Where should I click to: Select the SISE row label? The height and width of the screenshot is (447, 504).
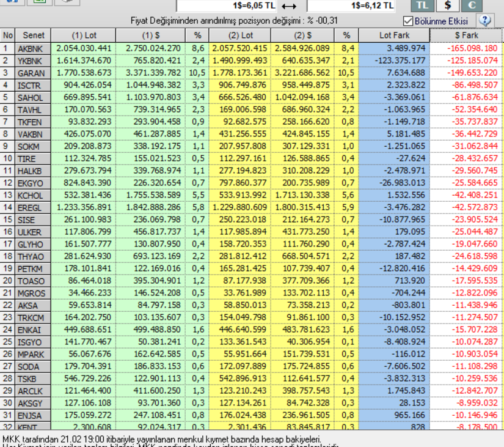(33, 220)
